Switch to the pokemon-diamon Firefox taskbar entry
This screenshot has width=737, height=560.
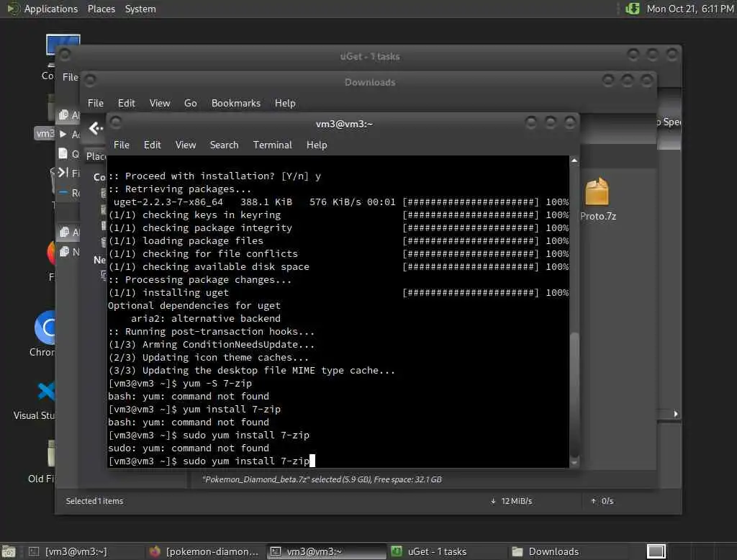click(204, 551)
